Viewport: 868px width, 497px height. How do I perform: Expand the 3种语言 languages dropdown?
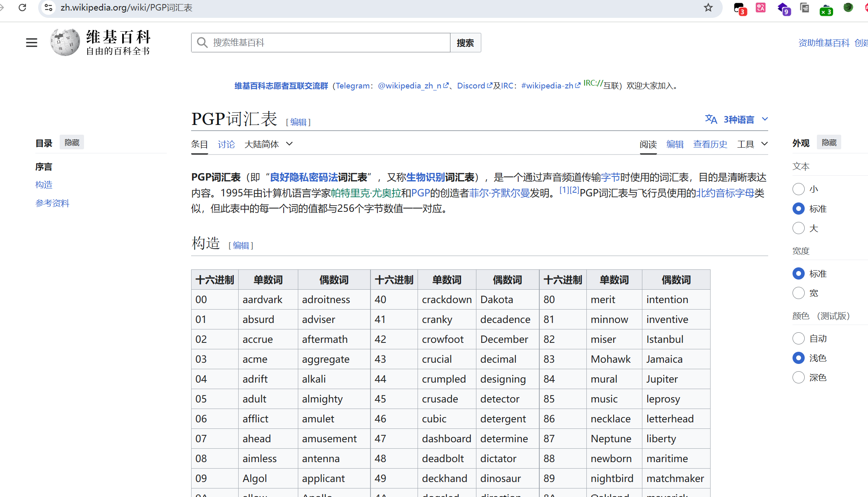765,119
